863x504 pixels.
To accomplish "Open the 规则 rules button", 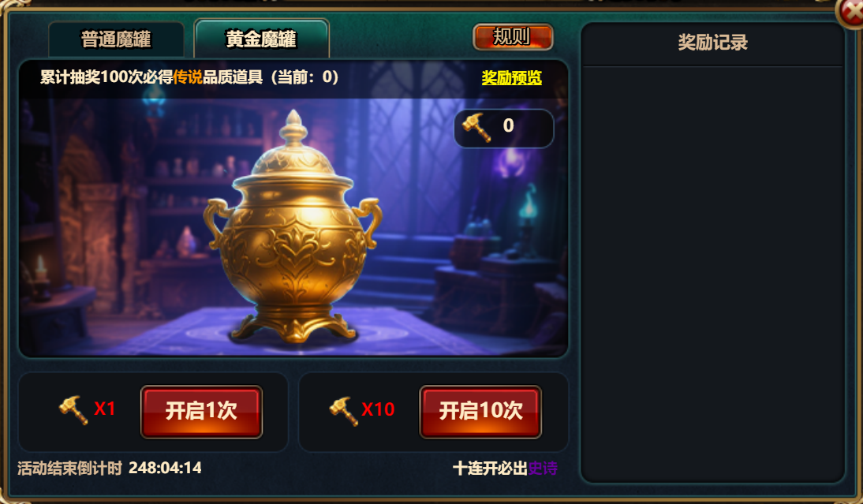I will 513,37.
